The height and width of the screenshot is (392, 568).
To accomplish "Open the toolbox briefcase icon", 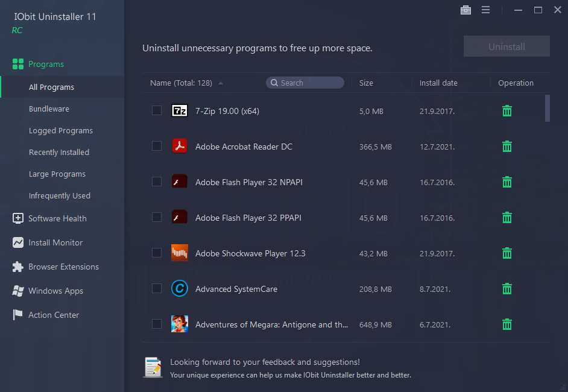I will pos(465,10).
